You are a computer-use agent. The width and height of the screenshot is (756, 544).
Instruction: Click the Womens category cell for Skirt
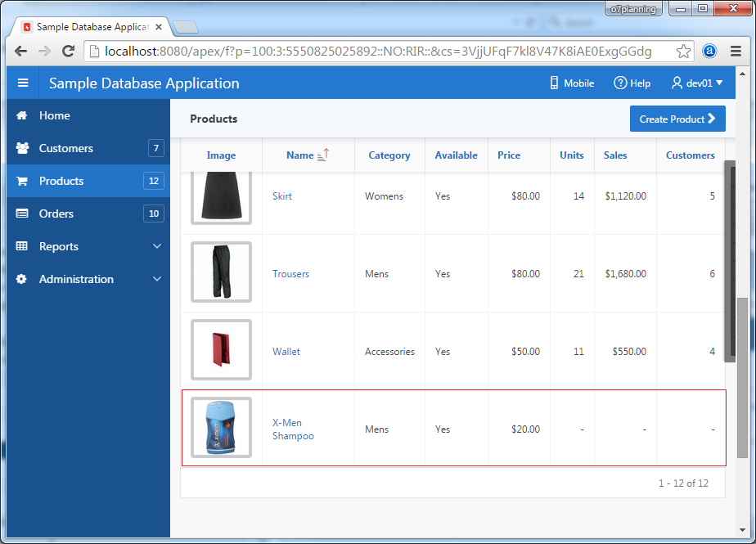[x=384, y=196]
